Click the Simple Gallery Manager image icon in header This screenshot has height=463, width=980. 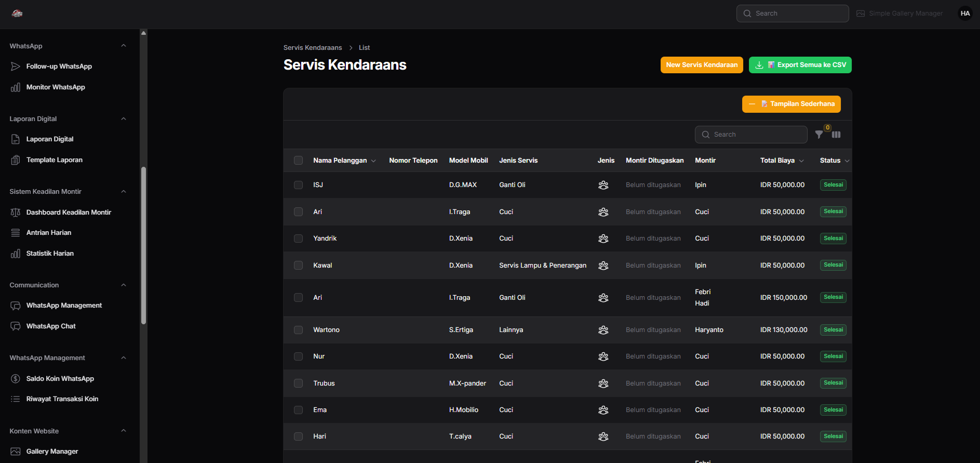(861, 14)
